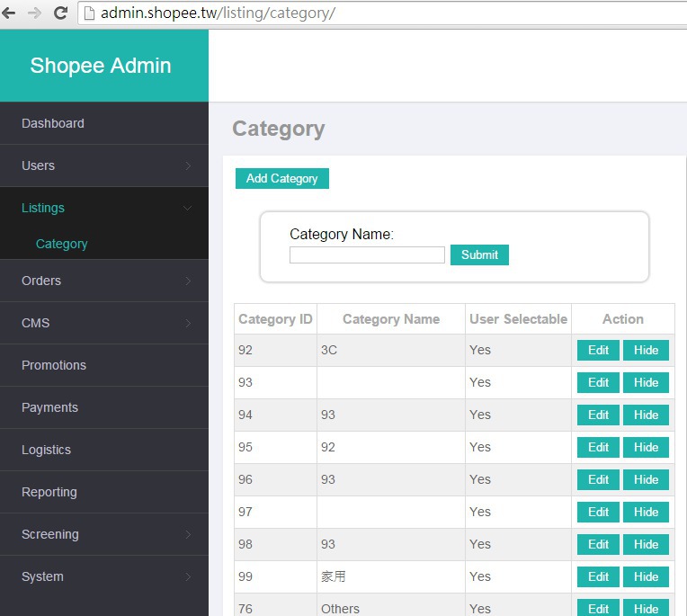Click the address bar URL
This screenshot has width=687, height=616.
click(218, 13)
